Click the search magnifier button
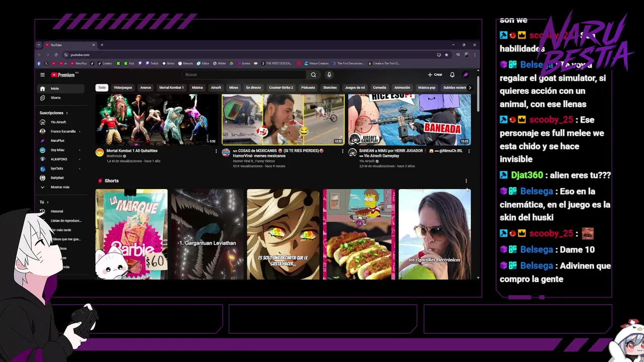Screen dimensions: 644x362 click(313, 75)
